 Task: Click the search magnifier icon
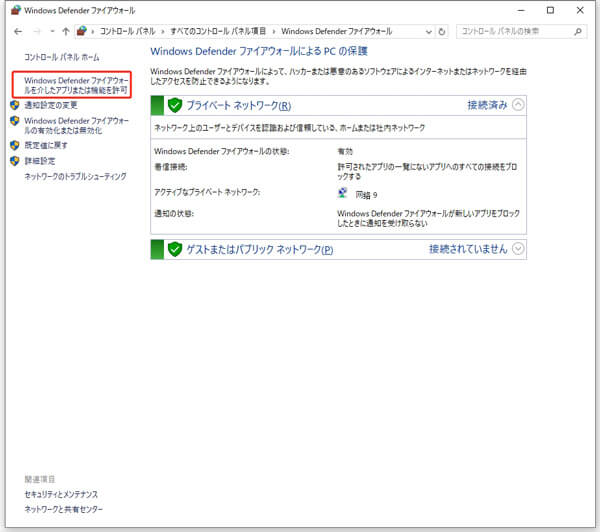click(578, 32)
